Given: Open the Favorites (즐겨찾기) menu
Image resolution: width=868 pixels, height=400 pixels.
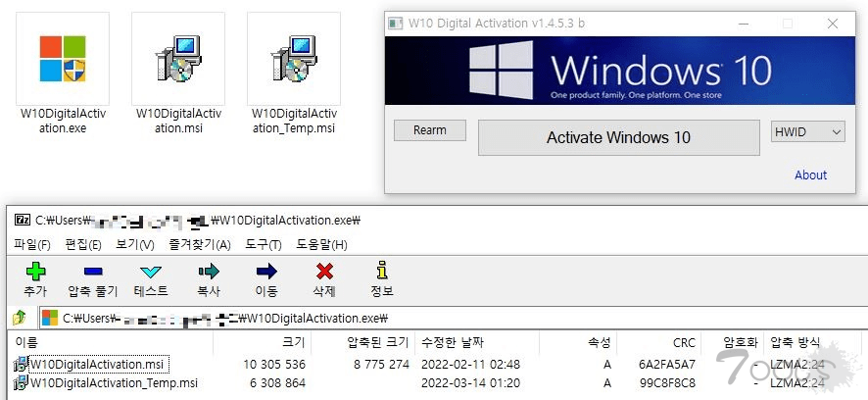Looking at the screenshot, I should [x=199, y=244].
